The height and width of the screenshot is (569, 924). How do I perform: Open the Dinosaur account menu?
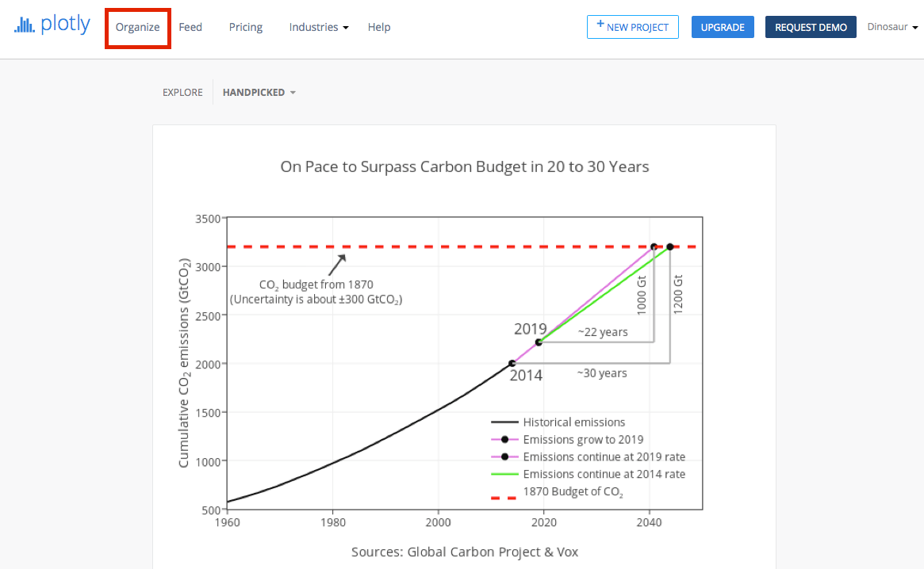click(892, 26)
